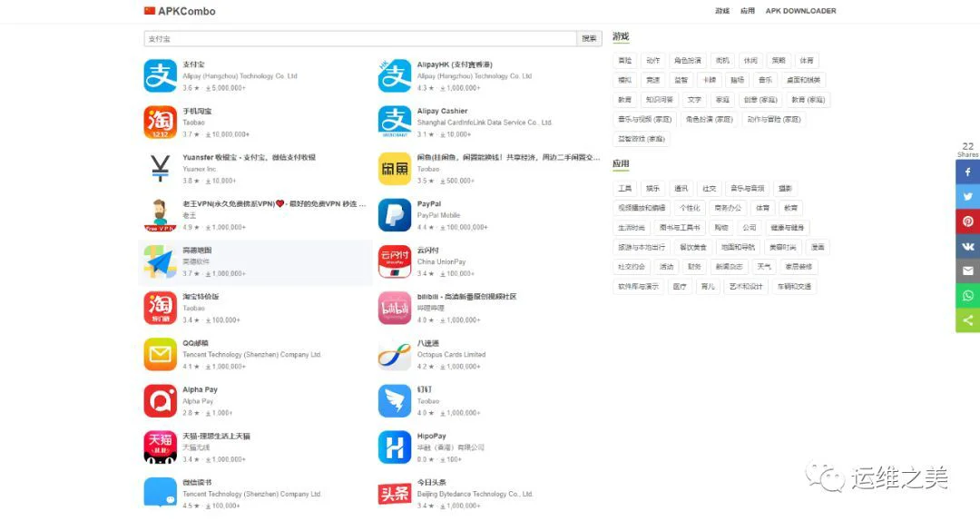Open the 八达通 Octopus app icon
This screenshot has height=521, width=980.
(x=395, y=355)
